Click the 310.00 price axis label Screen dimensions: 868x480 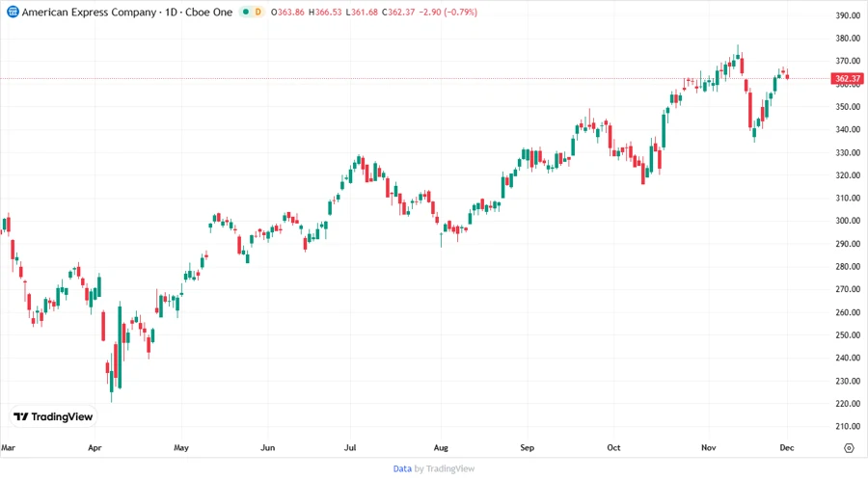(848, 198)
